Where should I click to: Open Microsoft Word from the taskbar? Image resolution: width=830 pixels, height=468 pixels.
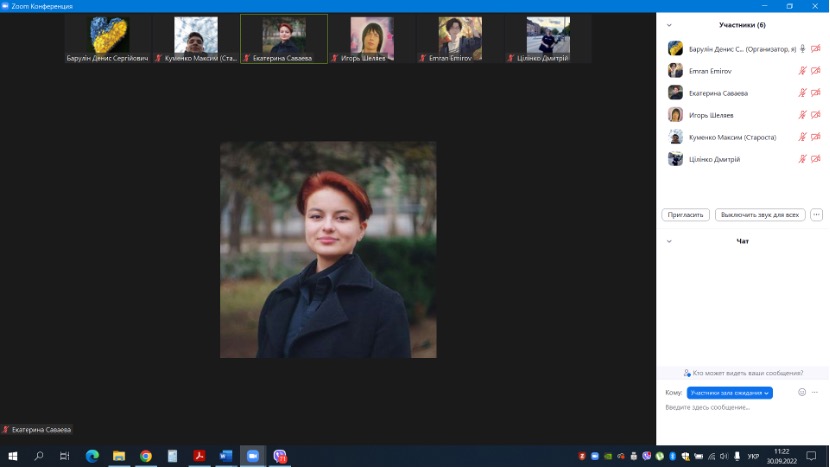tap(226, 456)
